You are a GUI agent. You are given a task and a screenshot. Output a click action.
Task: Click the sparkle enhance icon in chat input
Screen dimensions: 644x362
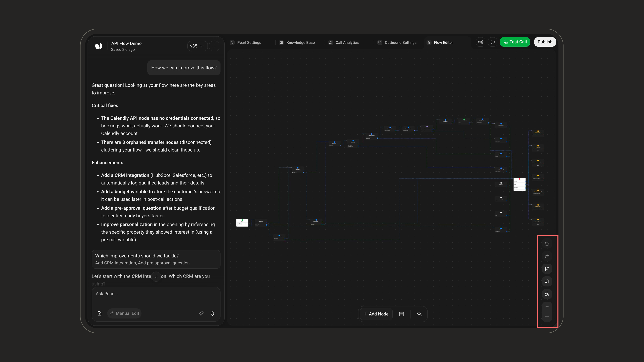pyautogui.click(x=201, y=313)
